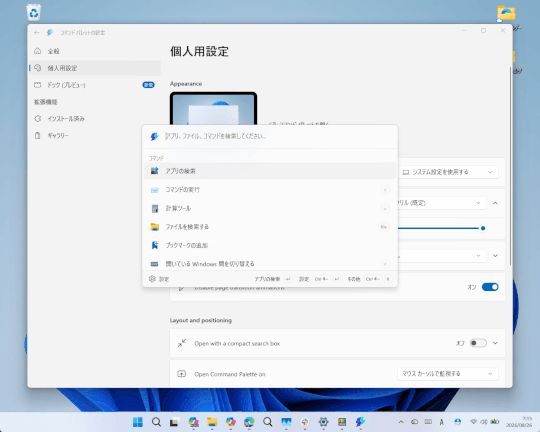Expand the collapsed section below the slider
The width and height of the screenshot is (540, 432).
(x=495, y=256)
